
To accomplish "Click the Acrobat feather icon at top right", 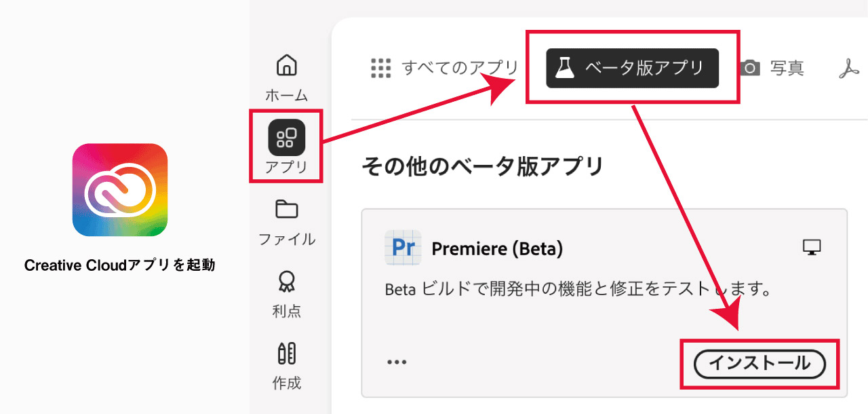I will (850, 67).
